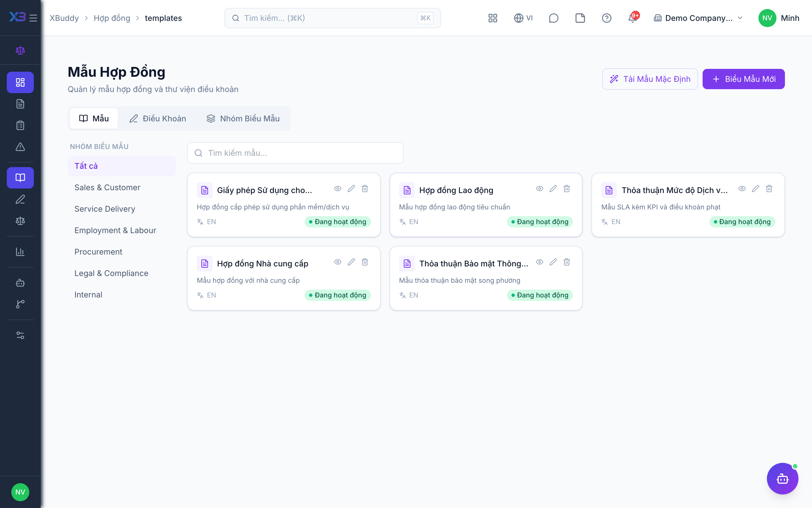The width and height of the screenshot is (812, 508).
Task: Select the Tất cả template group
Action: tap(122, 166)
